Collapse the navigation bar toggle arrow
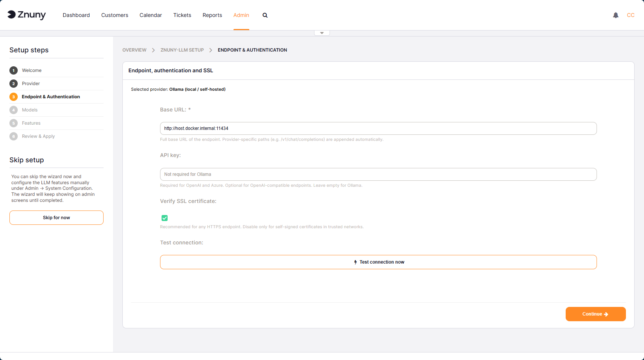The image size is (644, 360). coord(322,33)
